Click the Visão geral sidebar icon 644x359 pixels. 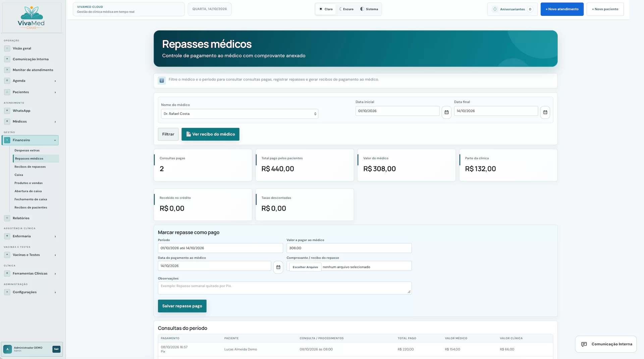(7, 48)
